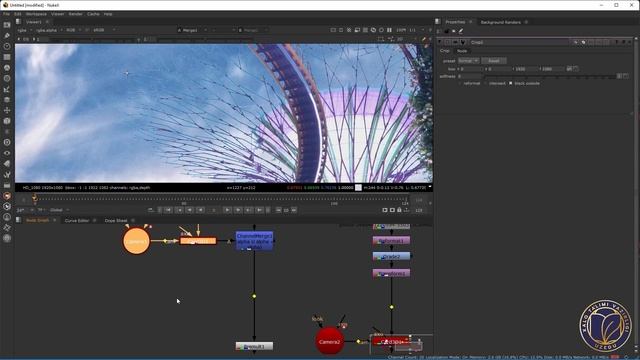The height and width of the screenshot is (360, 640).
Task: Open the ToolSets toolbar menu
Action: pyautogui.click(x=7, y=174)
